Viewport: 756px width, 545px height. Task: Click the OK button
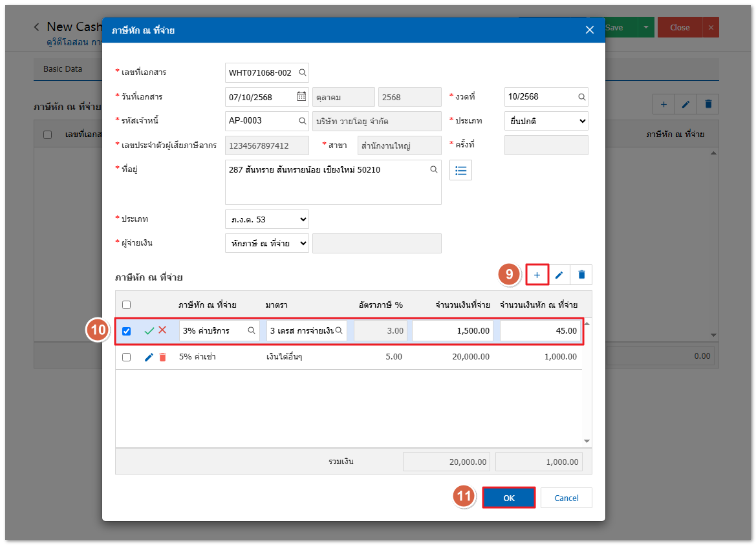509,498
